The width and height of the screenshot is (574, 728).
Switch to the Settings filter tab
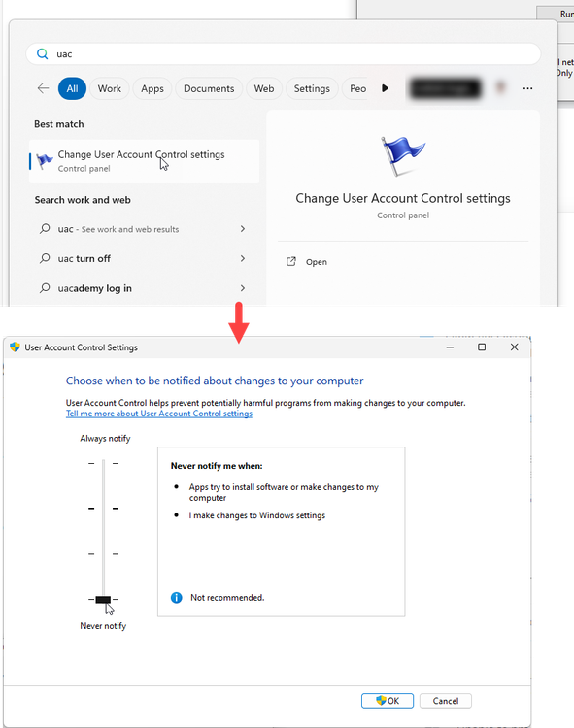coord(312,88)
